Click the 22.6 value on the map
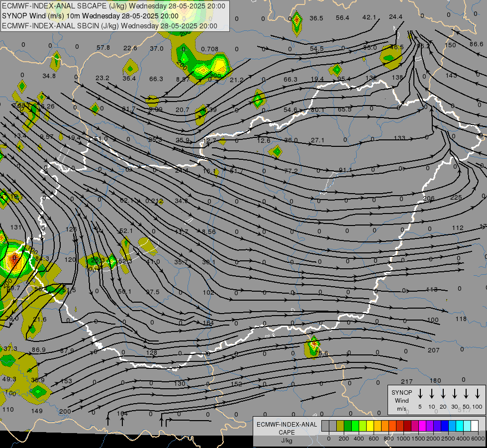Screen dimensions: 487x448 pyautogui.click(x=130, y=48)
